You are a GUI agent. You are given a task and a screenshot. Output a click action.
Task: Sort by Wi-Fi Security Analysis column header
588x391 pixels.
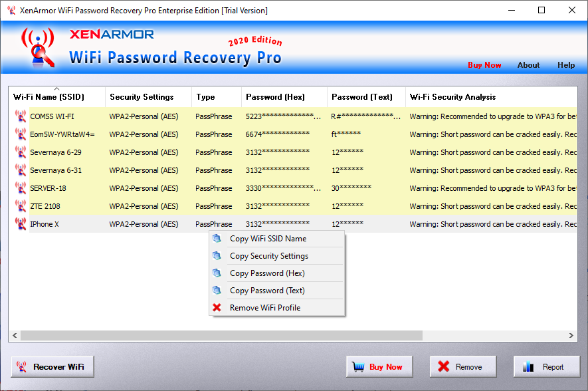491,97
